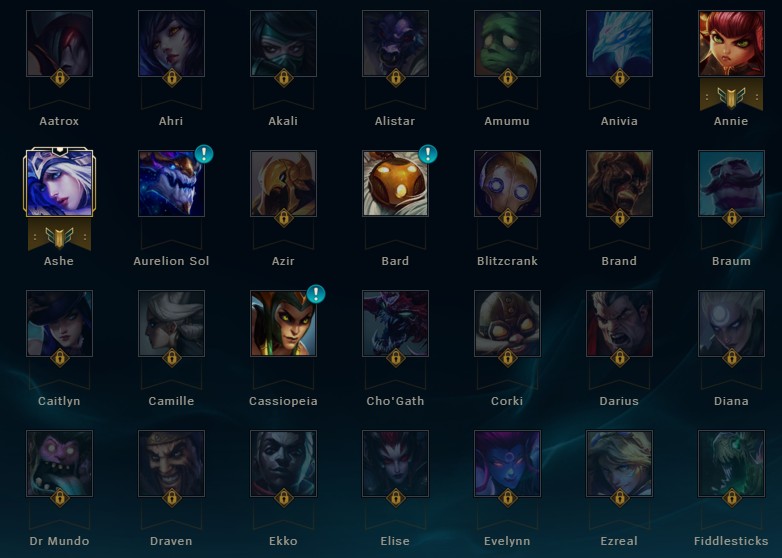Click the padlock icon on Blitzcrank
The height and width of the screenshot is (558, 782).
507,218
